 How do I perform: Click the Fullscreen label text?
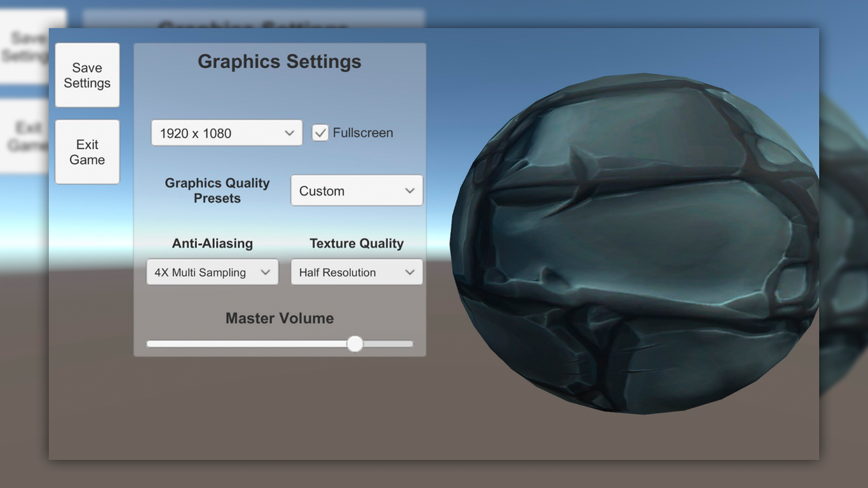[x=363, y=133]
